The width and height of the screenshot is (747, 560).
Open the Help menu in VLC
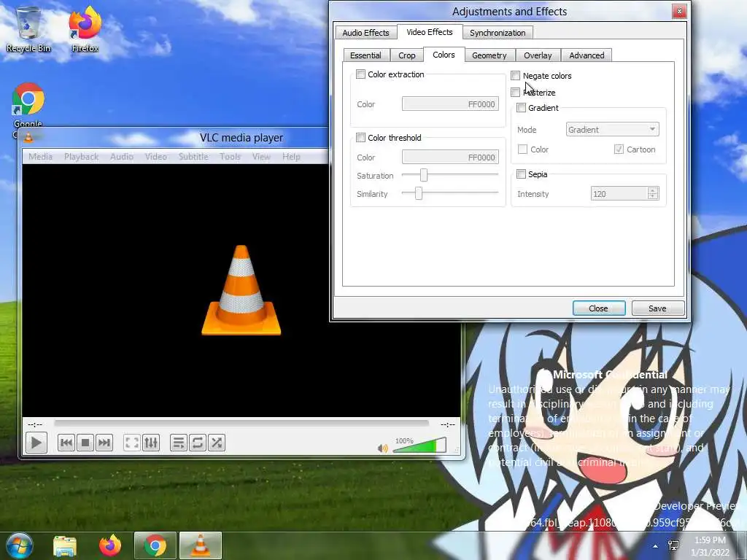point(291,157)
